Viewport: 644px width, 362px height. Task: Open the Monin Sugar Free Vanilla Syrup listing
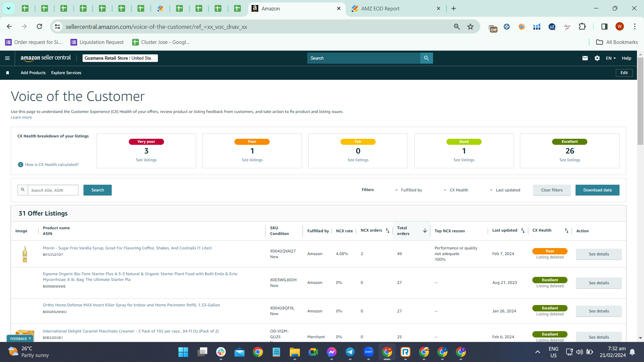click(127, 248)
